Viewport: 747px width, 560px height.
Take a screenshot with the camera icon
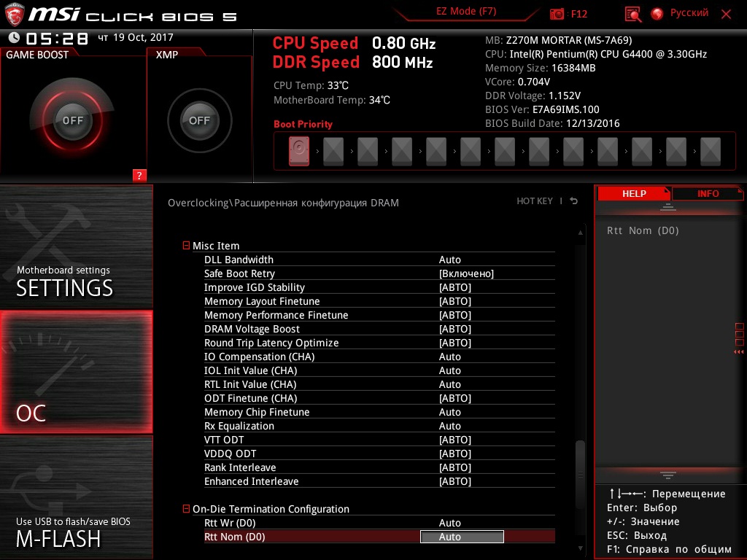pos(557,14)
